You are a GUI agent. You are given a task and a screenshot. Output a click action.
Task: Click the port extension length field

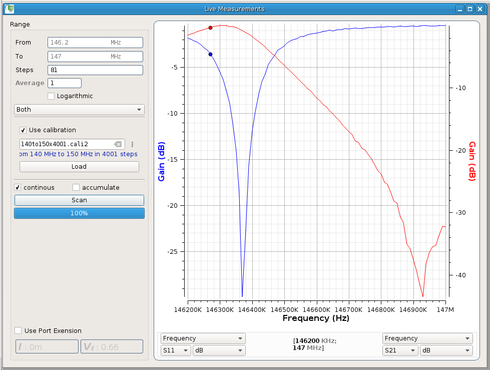47,347
